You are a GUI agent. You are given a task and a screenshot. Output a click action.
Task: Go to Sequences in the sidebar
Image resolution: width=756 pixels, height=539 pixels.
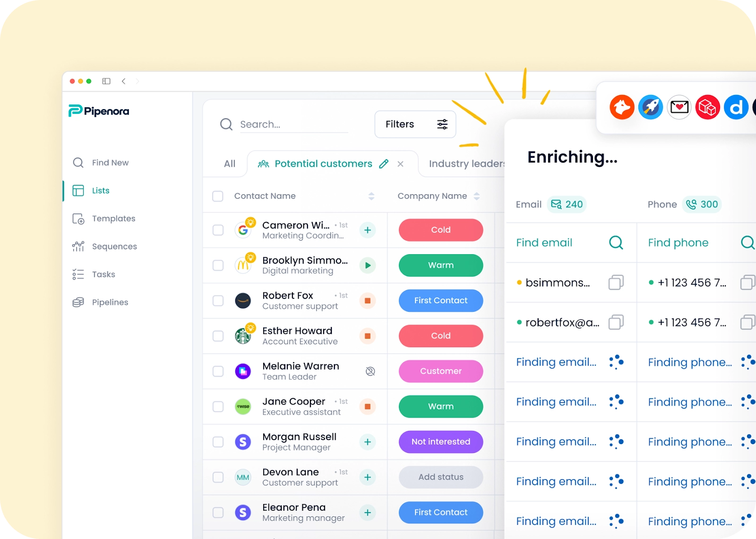[104, 247]
